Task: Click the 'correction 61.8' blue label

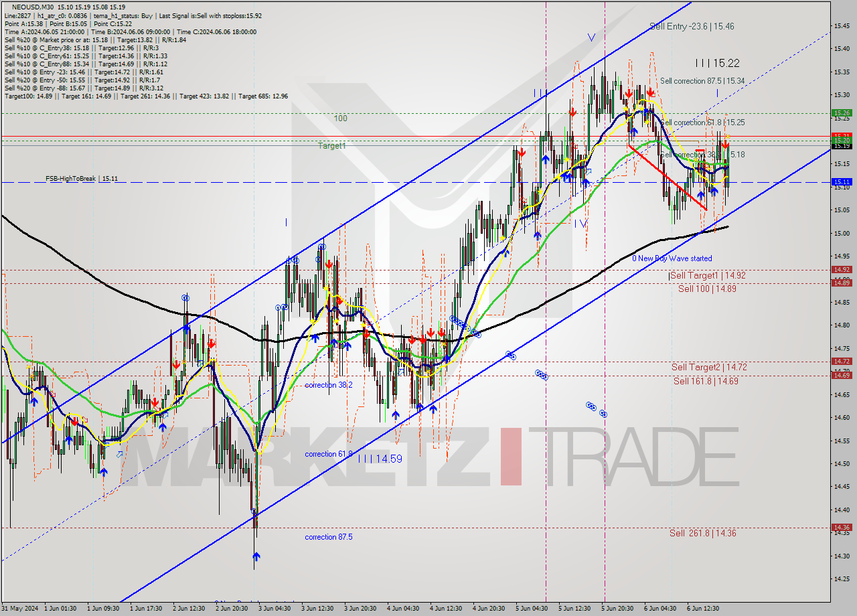Action: pos(329,454)
